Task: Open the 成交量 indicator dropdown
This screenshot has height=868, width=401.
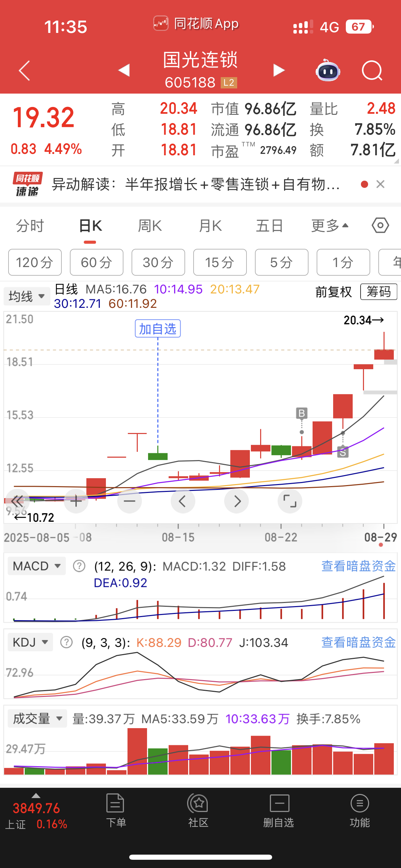Action: click(x=37, y=718)
